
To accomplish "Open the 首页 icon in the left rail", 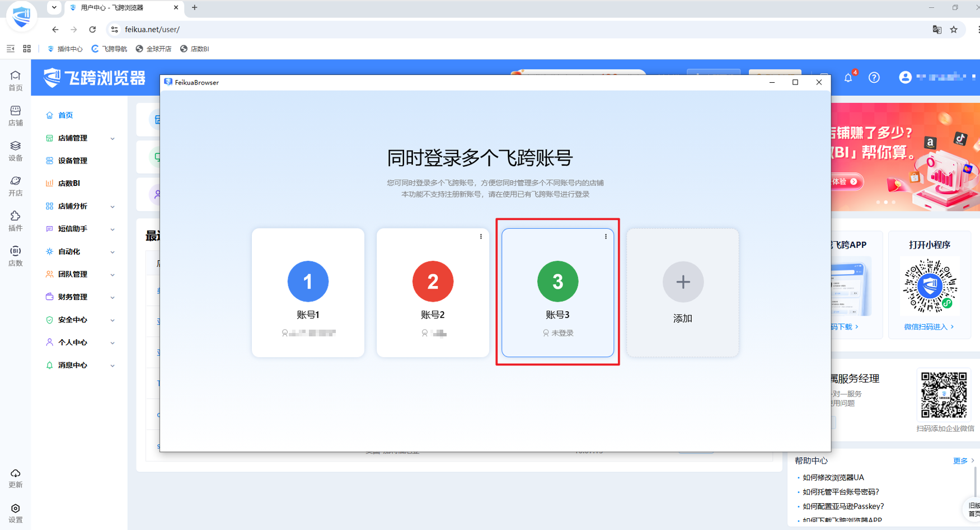I will point(16,81).
